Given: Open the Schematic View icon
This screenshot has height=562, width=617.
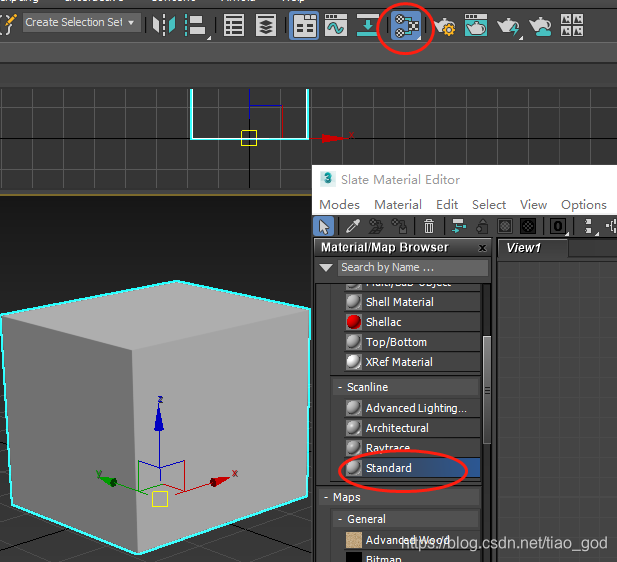Looking at the screenshot, I should tap(367, 26).
